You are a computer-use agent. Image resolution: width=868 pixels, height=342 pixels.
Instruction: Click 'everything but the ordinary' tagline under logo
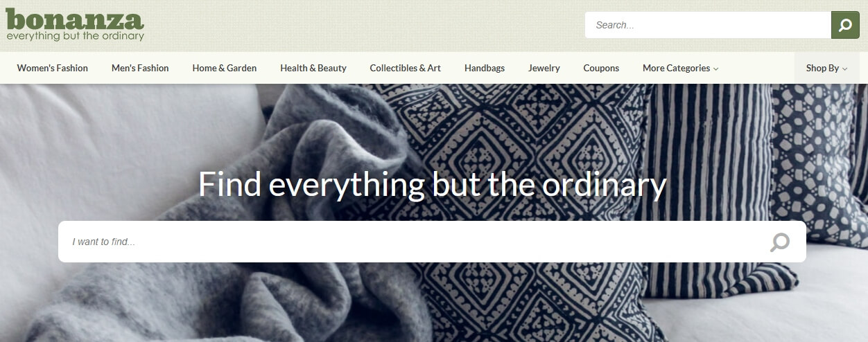tap(75, 35)
